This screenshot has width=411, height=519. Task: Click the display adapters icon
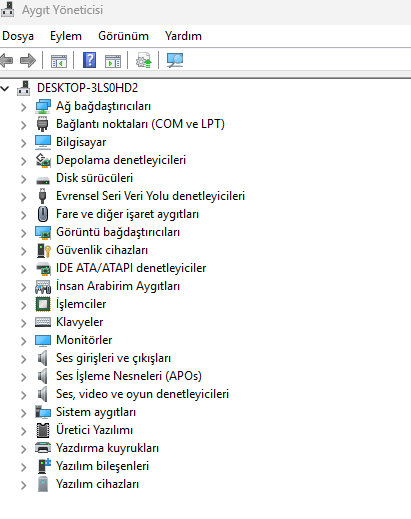pos(43,232)
